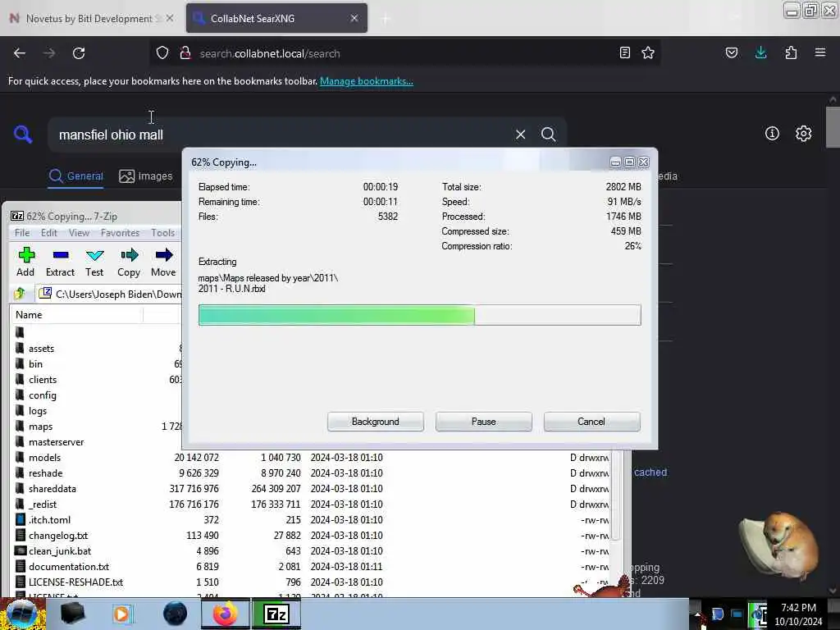Open the Tools menu in 7-Zip
Image resolution: width=840 pixels, height=630 pixels.
pos(163,232)
